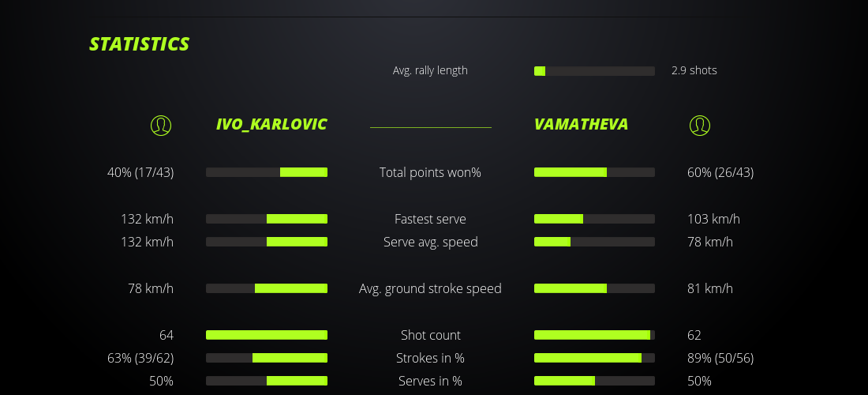The height and width of the screenshot is (395, 868).
Task: Click IVO_KARLOVIC's Serves in % bar
Action: 267,381
